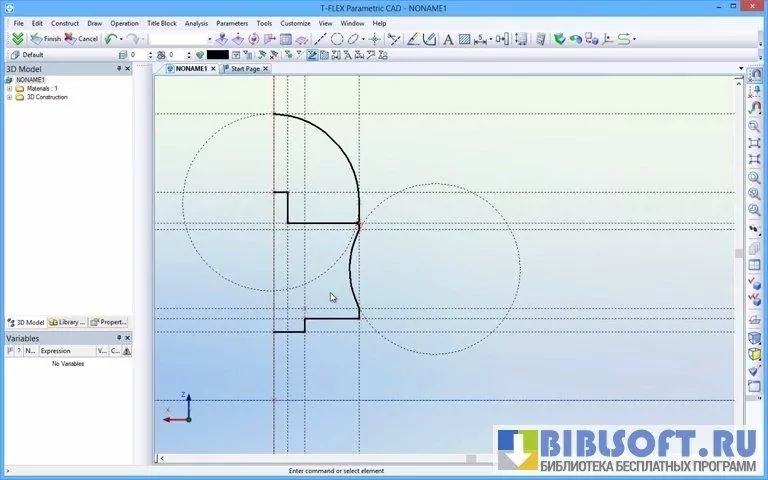
Task: Select the Ellipse tool icon
Action: coord(353,39)
